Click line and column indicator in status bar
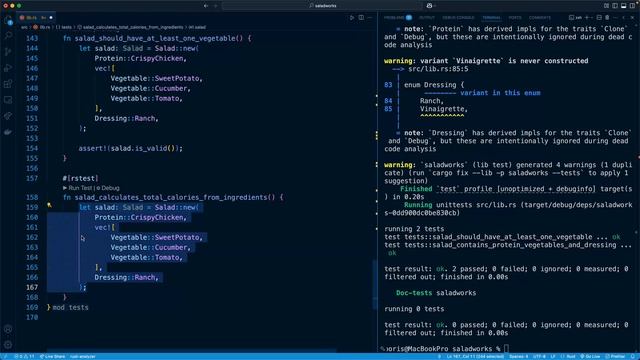The width and height of the screenshot is (640, 360). [476, 356]
